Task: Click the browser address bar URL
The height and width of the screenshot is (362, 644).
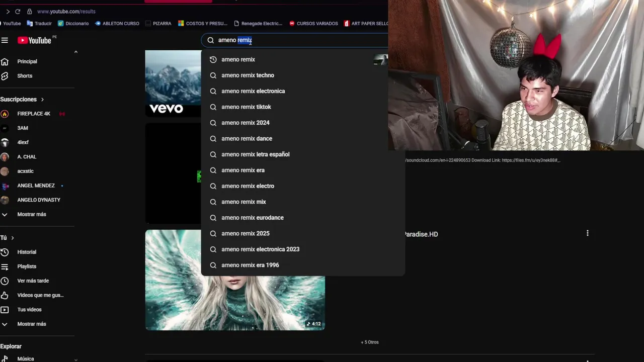Action: pos(66,12)
